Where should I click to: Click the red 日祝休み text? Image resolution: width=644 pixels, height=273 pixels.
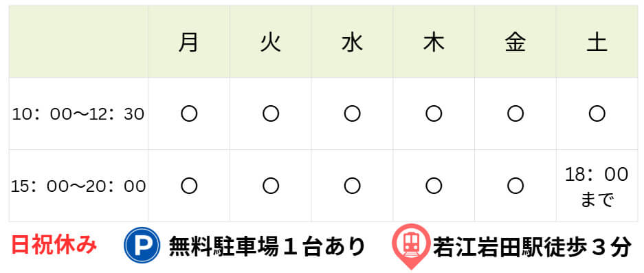54,245
